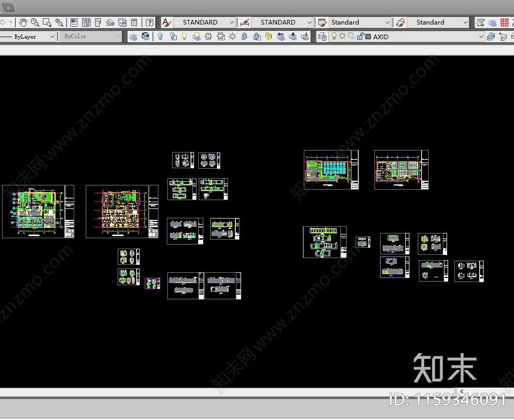Click the AXID layer gray color swatch
Screen dimensions: 514x420
(368, 37)
